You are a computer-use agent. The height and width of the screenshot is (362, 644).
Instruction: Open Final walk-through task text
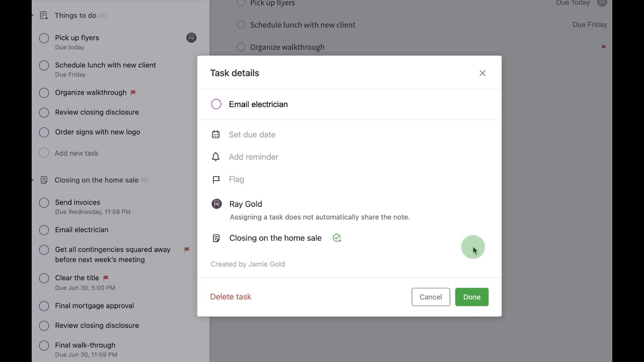click(x=85, y=345)
